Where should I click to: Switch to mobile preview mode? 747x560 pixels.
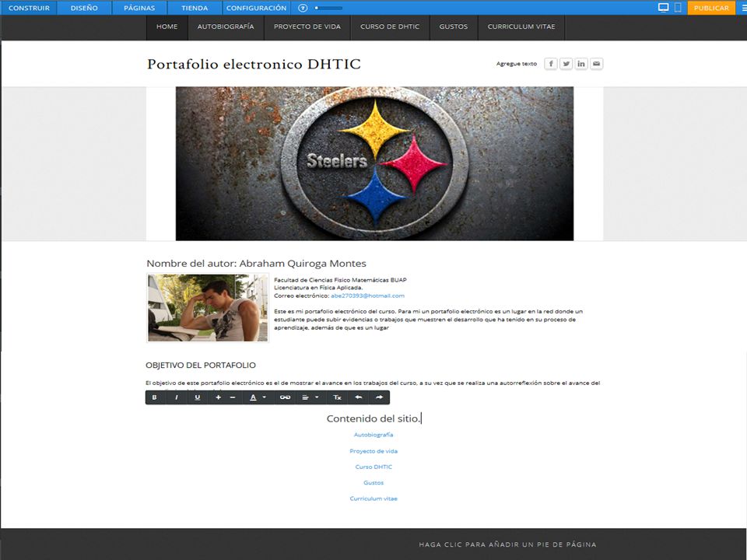(678, 7)
